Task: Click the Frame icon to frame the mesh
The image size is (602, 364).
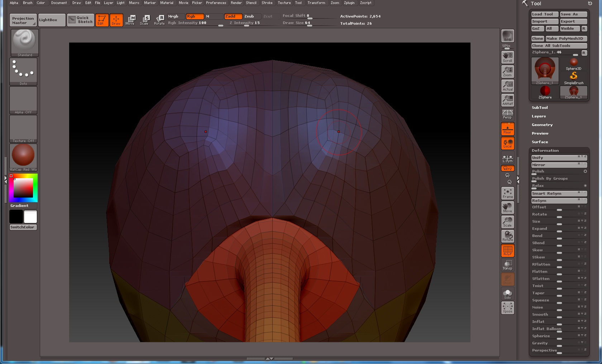Action: pos(507,193)
